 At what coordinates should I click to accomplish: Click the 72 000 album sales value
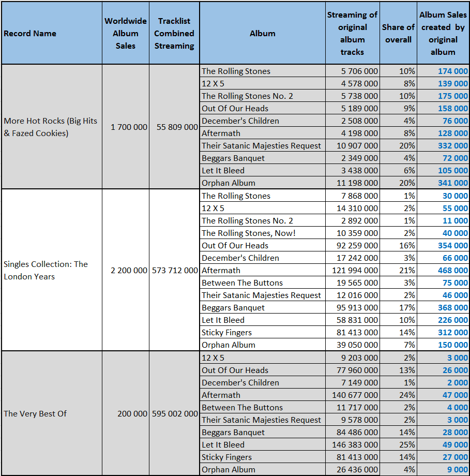coord(455,158)
